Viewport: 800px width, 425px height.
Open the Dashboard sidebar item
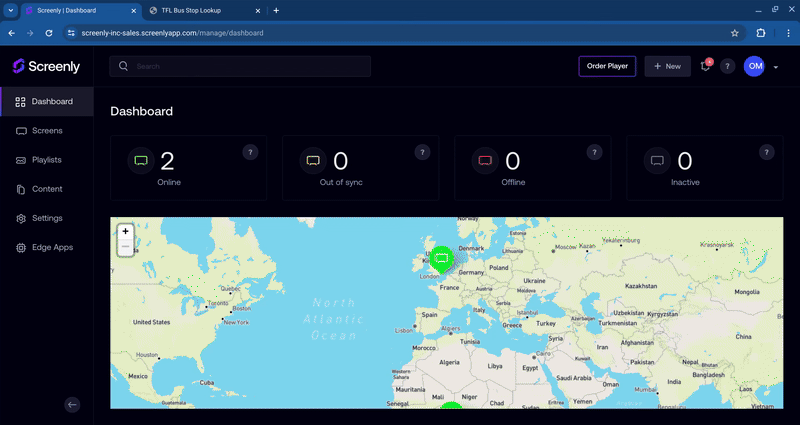pos(46,102)
